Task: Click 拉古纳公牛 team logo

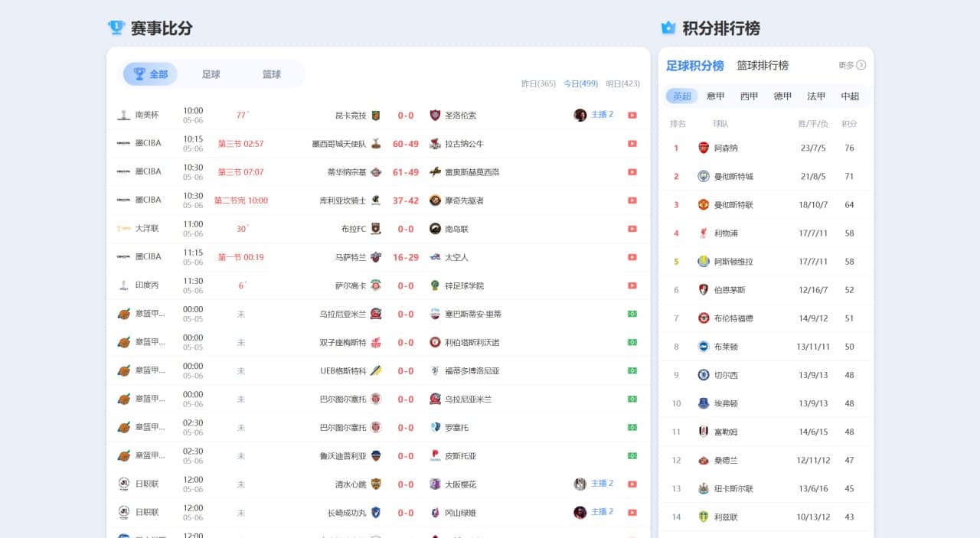Action: point(435,144)
